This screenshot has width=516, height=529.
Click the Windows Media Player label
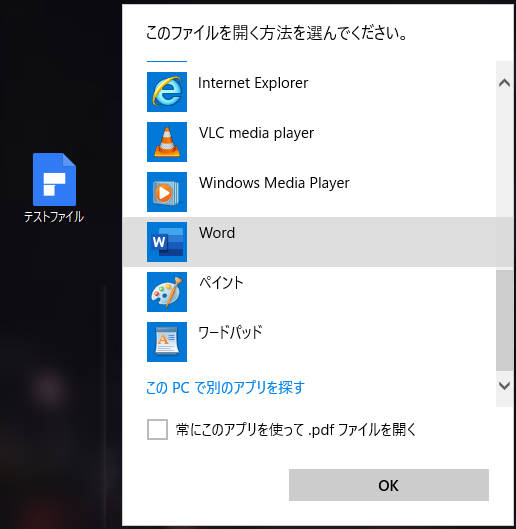[x=274, y=183]
